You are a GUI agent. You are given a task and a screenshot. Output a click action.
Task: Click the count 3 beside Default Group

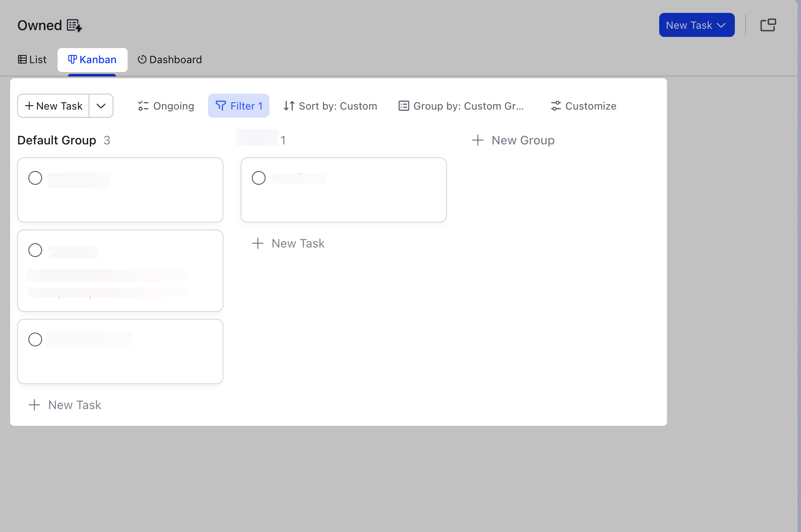click(107, 140)
